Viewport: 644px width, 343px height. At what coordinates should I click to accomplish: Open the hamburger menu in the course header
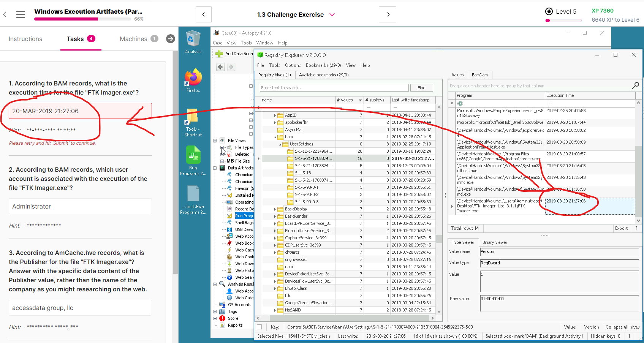pos(21,14)
